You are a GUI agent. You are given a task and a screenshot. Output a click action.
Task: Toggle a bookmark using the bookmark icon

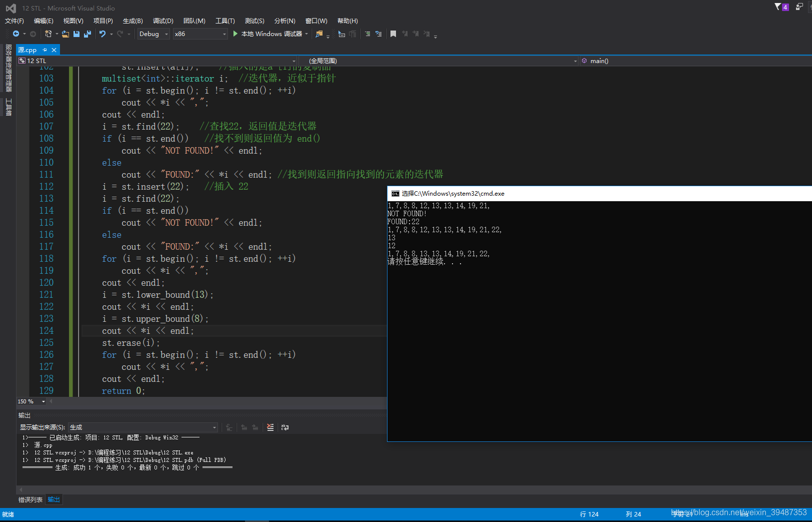coord(393,34)
